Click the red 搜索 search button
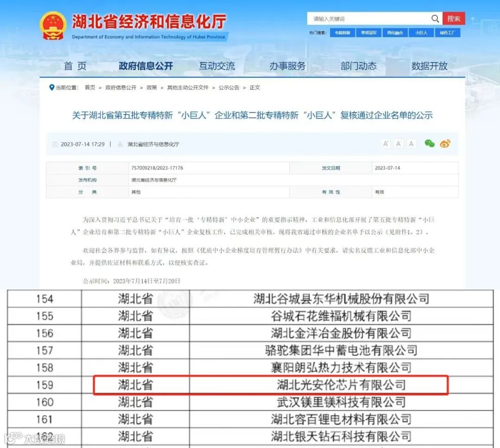 [x=454, y=19]
